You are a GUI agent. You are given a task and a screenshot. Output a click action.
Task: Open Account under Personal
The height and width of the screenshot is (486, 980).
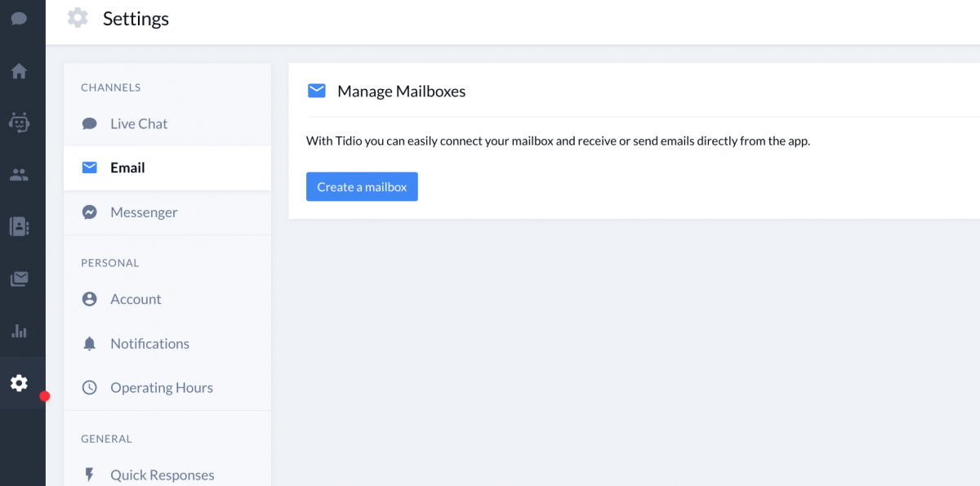click(x=167, y=300)
